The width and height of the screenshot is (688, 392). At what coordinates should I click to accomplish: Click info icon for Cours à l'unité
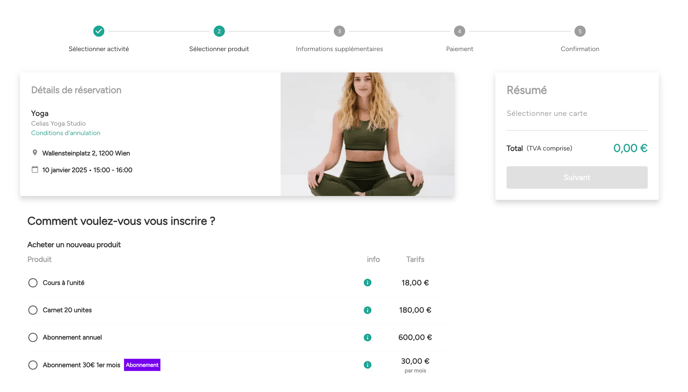pyautogui.click(x=367, y=283)
